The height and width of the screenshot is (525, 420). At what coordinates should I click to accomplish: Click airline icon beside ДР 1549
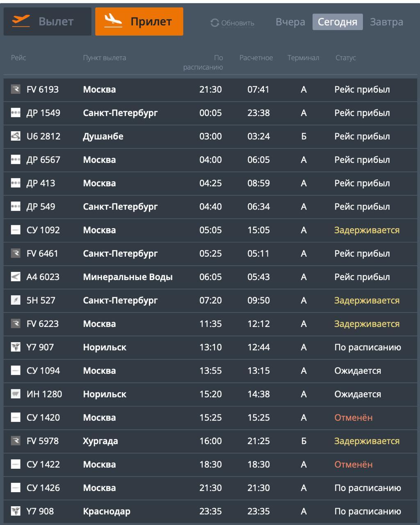tap(16, 113)
